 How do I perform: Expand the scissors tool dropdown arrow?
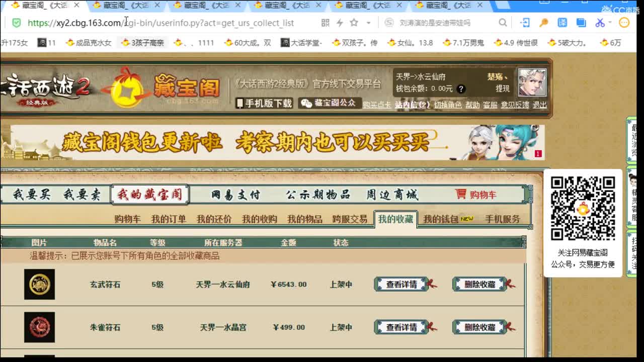610,23
